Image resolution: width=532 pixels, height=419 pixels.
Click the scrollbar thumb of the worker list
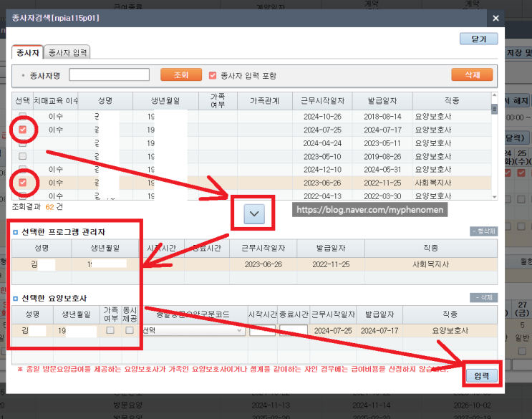(x=494, y=110)
